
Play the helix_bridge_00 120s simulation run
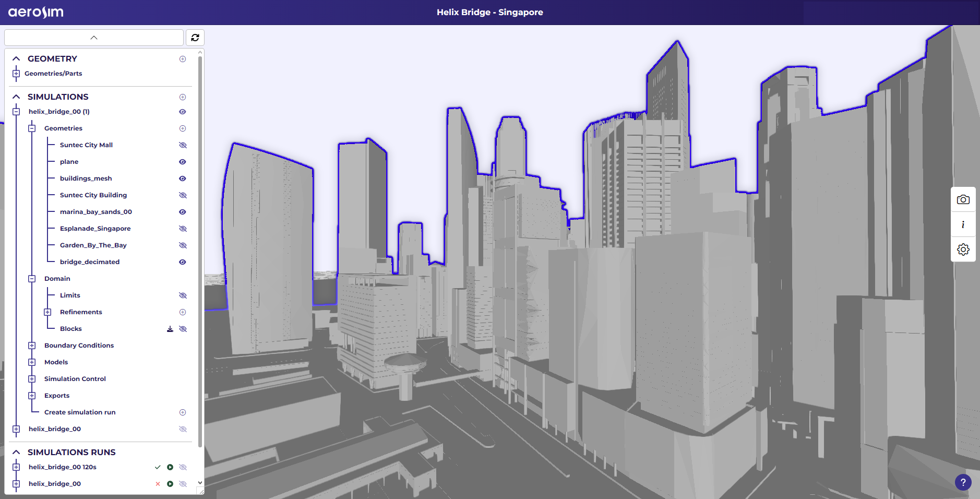pyautogui.click(x=170, y=467)
